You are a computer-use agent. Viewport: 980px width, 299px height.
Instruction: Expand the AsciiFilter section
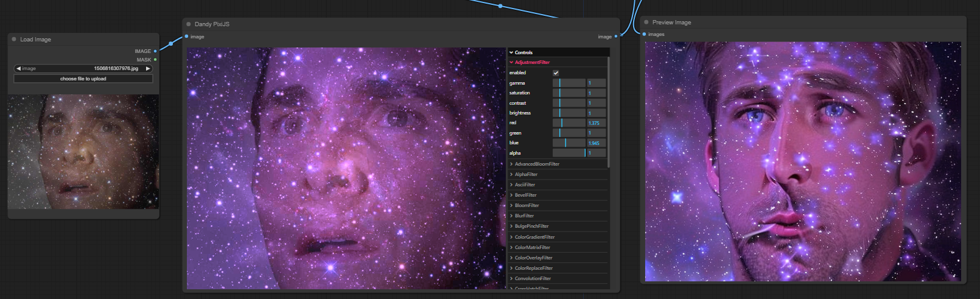click(x=558, y=185)
